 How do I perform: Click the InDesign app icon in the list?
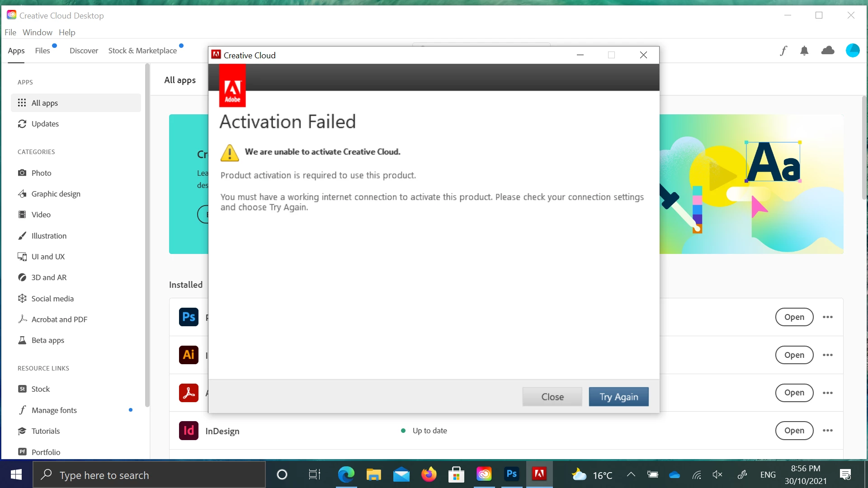click(x=189, y=431)
